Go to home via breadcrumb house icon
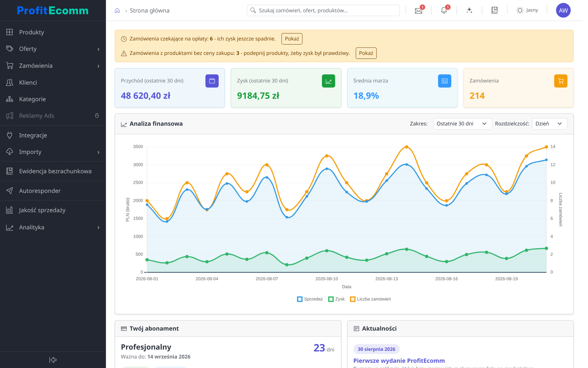Image resolution: width=588 pixels, height=368 pixels. pos(117,10)
